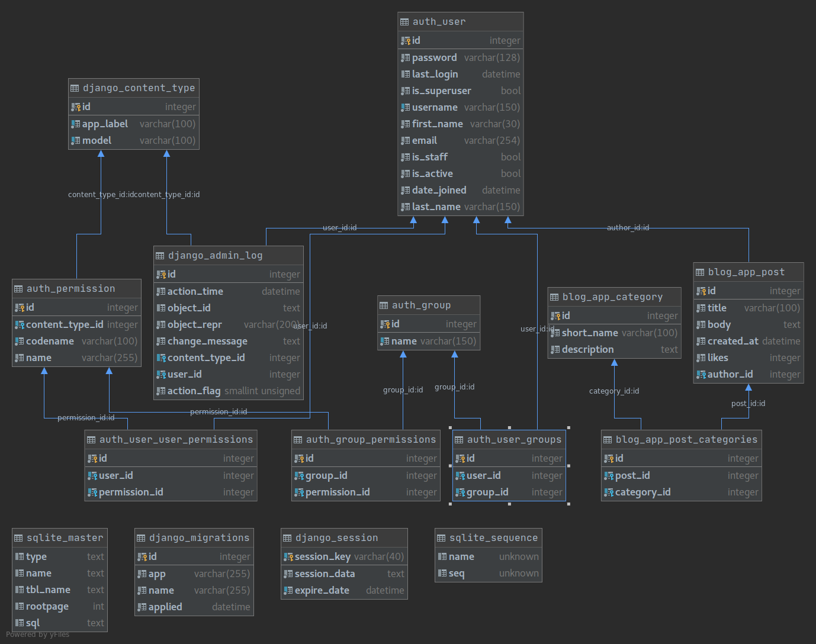Click the field icon next to seq in sqlite_sequence

click(x=442, y=573)
